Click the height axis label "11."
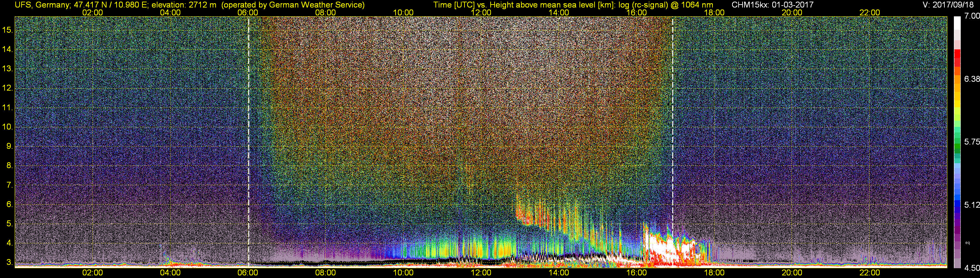Screen dimensions: 980x278 point(8,107)
